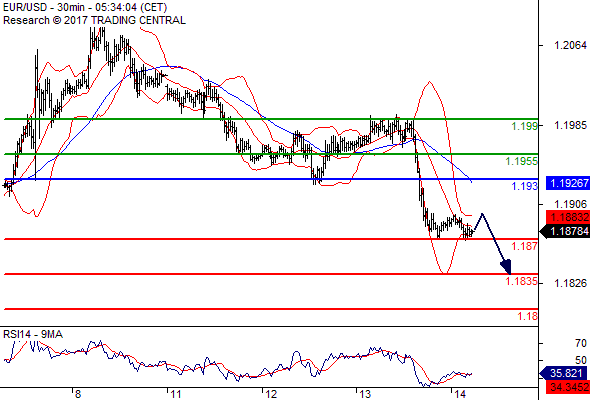Click the Research 2017 TRADING CENTRAL text

[94, 20]
